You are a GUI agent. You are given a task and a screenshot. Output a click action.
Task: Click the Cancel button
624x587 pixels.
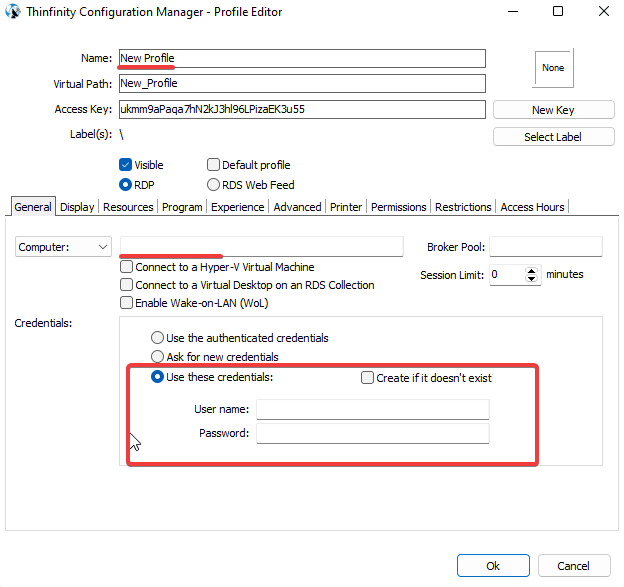(574, 566)
